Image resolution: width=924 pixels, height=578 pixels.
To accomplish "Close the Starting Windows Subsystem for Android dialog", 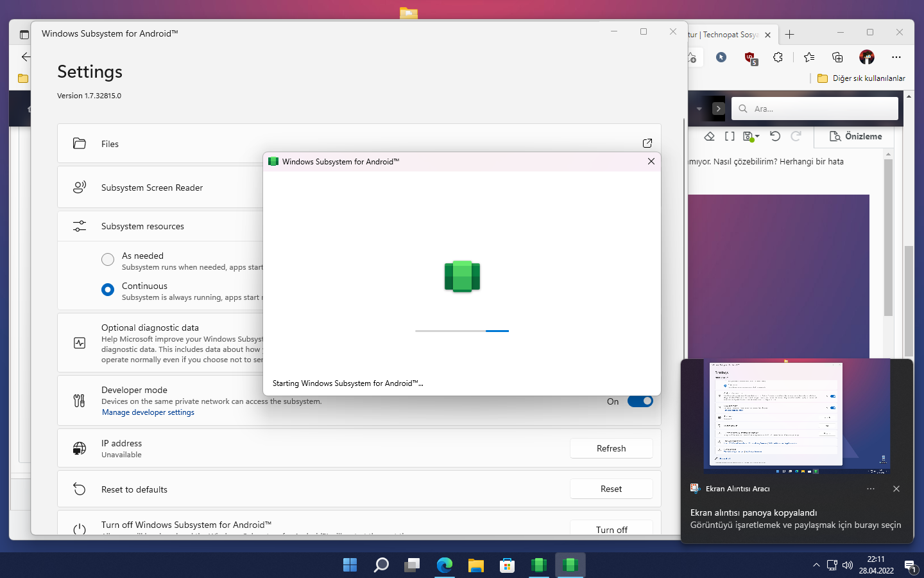I will (x=651, y=161).
